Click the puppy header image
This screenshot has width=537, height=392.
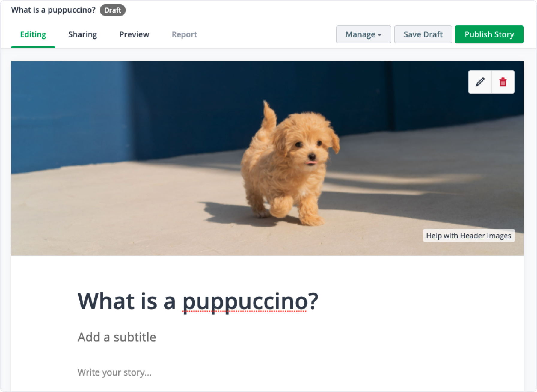(267, 158)
